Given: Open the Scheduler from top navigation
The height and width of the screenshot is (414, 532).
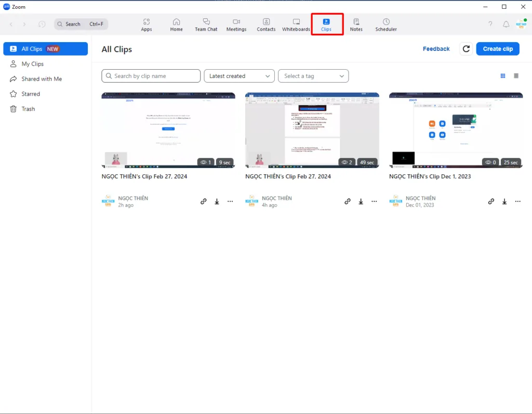Looking at the screenshot, I should 386,24.
